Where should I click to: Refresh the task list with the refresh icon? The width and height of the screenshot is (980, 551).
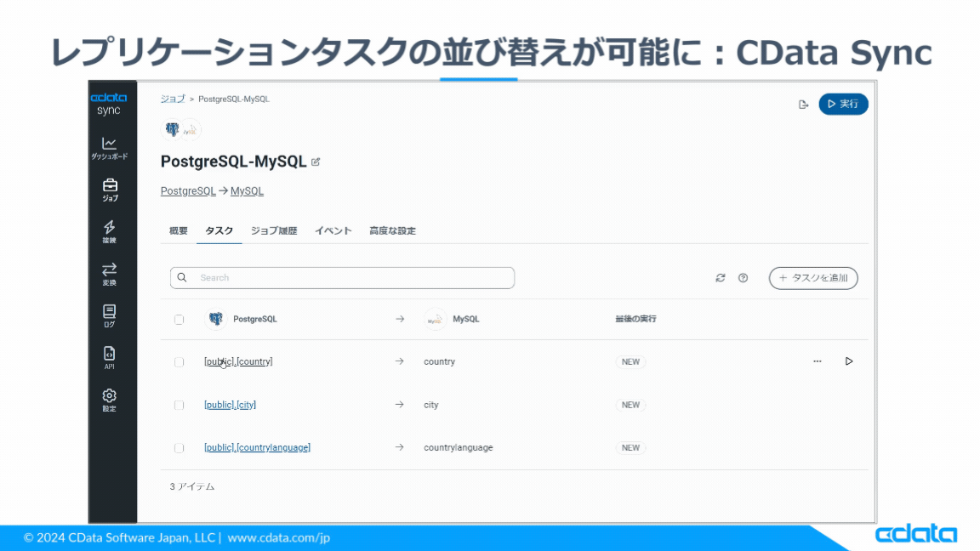point(720,277)
